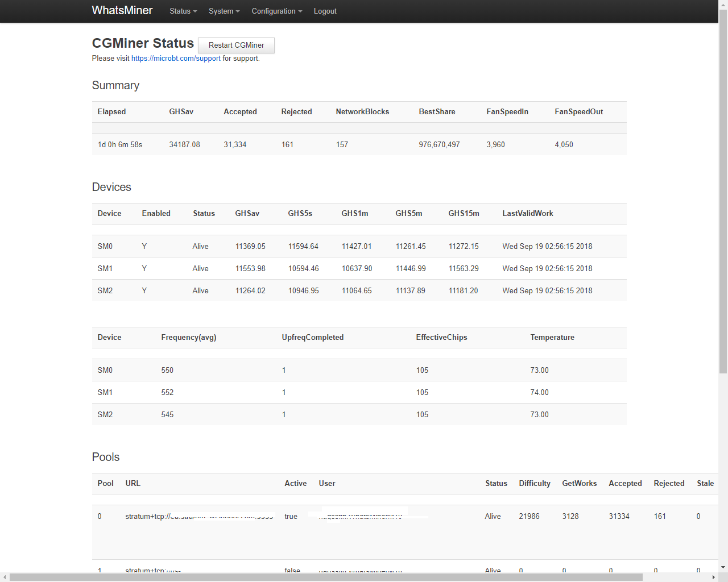728x582 pixels.
Task: Click the Enabled column header
Action: (156, 214)
